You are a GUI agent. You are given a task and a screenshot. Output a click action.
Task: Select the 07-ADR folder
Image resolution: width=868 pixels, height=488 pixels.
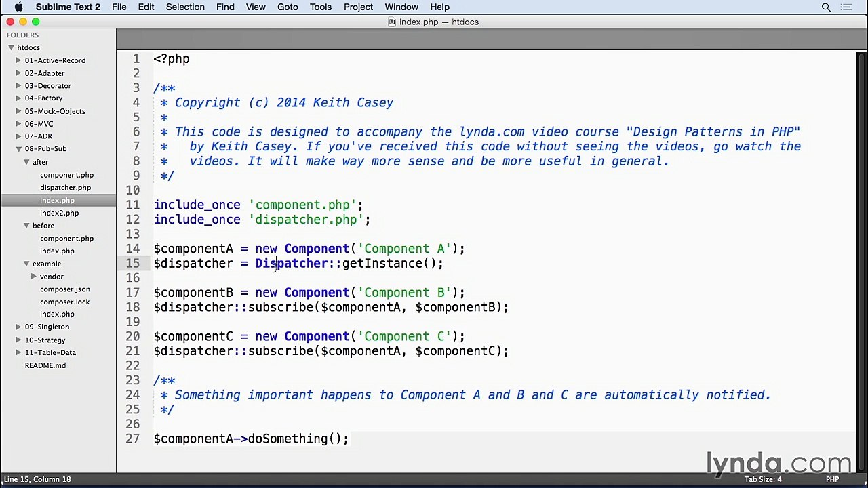coord(39,136)
